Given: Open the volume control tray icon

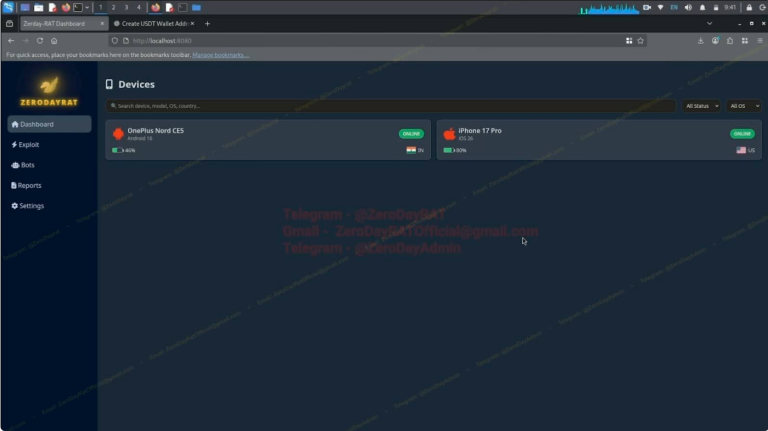Looking at the screenshot, I should tap(688, 7).
